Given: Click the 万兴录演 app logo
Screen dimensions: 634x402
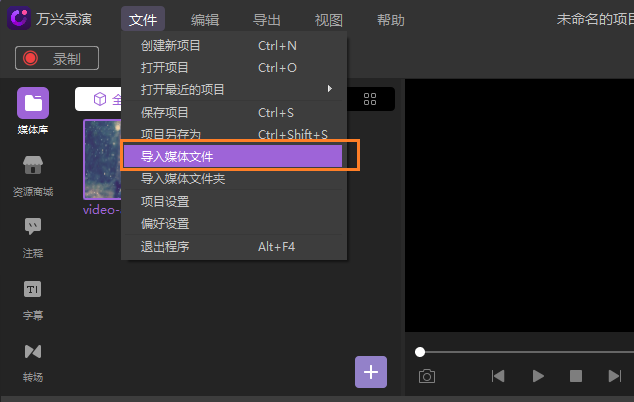Looking at the screenshot, I should (x=19, y=18).
